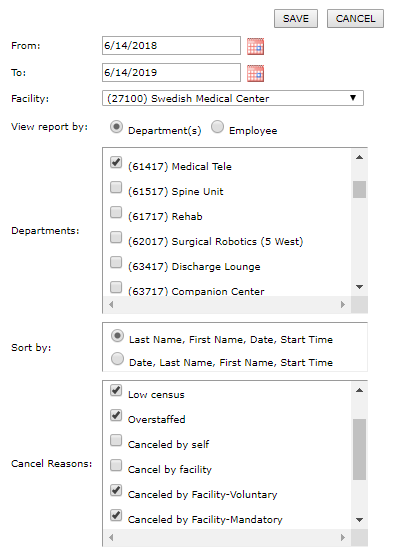Click the departments list scroll-up arrow
Viewport: 394px width, 557px height.
[359, 157]
